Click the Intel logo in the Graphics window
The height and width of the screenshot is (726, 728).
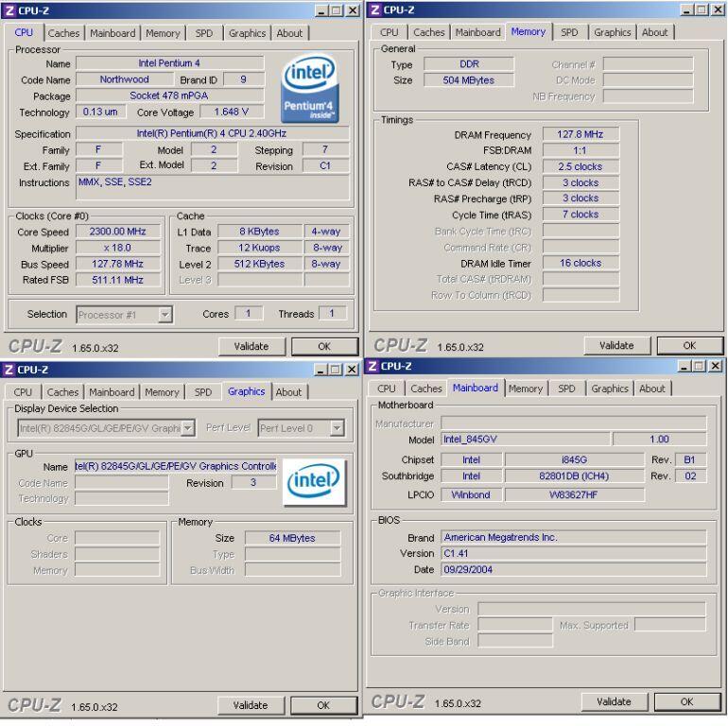coord(314,481)
